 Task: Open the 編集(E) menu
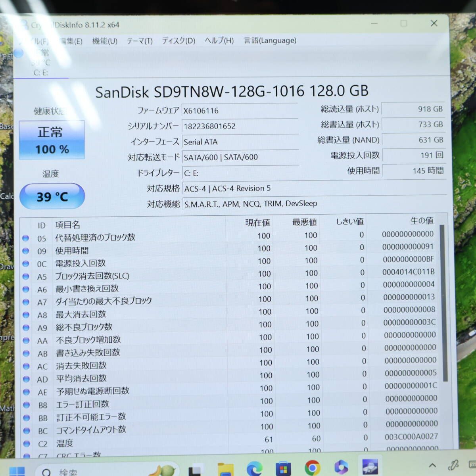[x=71, y=41]
